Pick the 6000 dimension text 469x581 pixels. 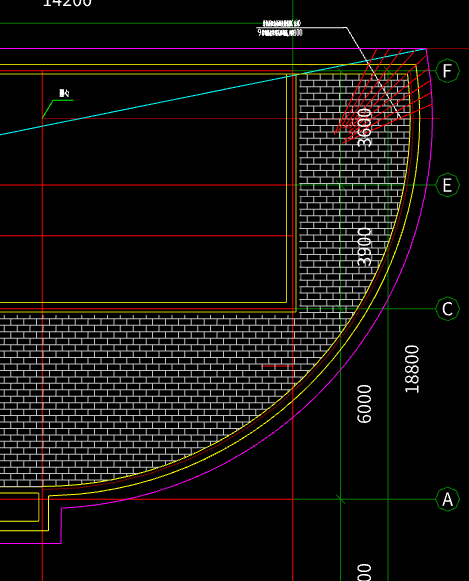tap(365, 404)
